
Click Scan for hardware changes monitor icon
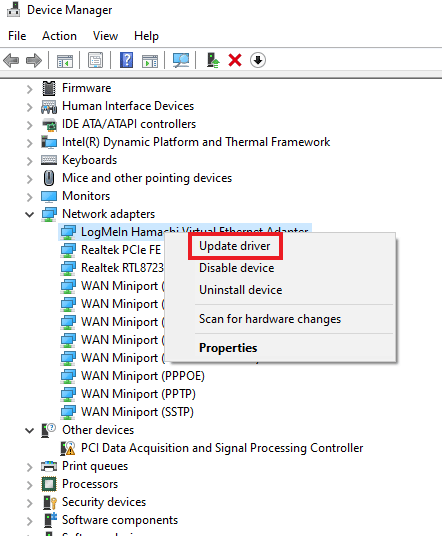[x=181, y=61]
